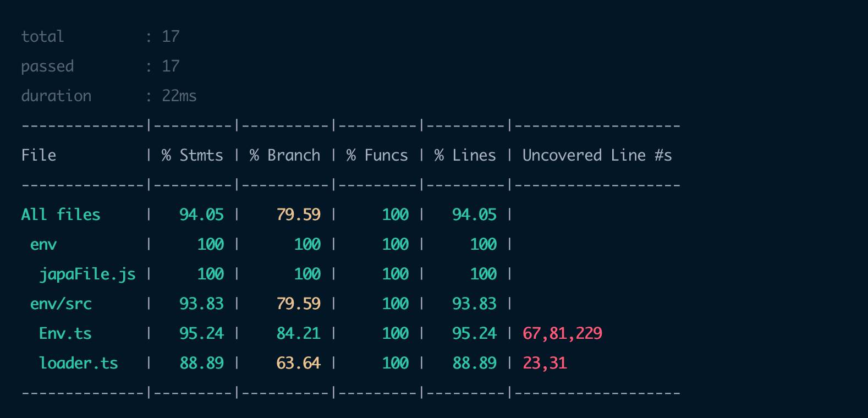
Task: Click the 'passed' label
Action: pyautogui.click(x=47, y=66)
